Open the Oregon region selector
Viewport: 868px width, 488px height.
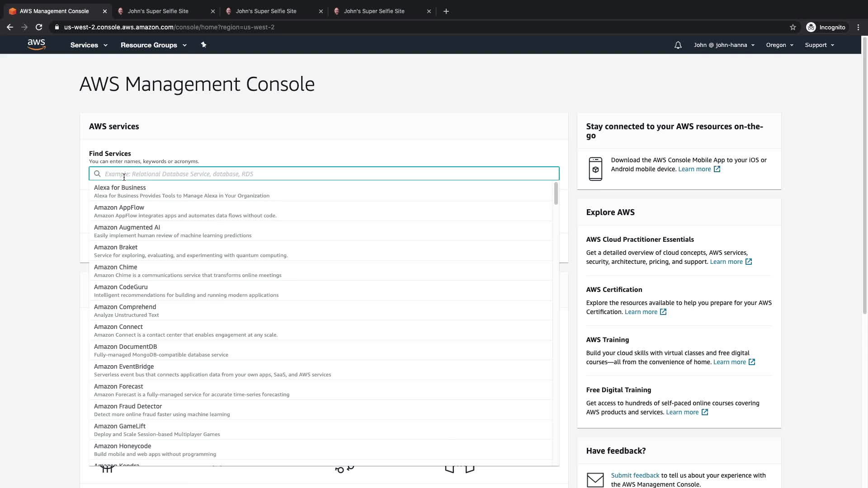(x=779, y=45)
